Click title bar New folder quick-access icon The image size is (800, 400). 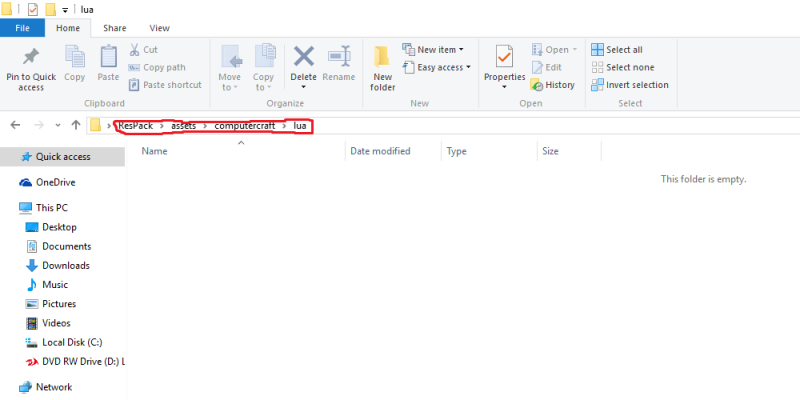50,9
